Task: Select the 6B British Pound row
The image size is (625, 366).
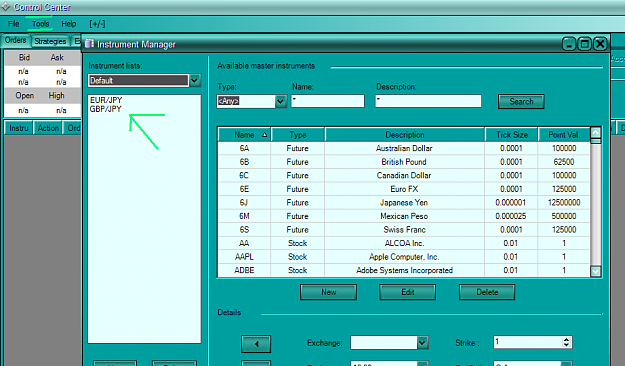Action: 404,162
